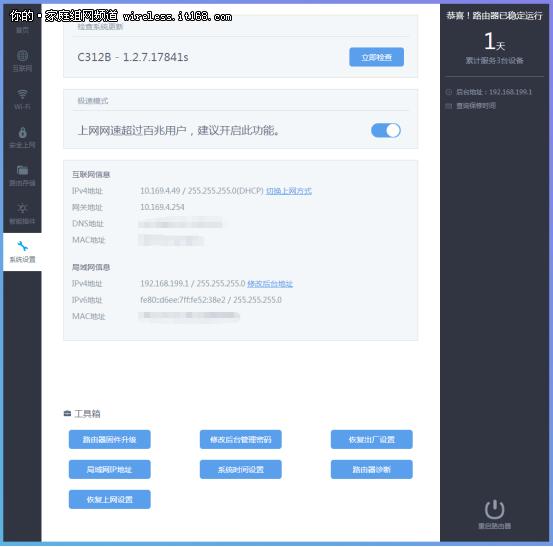Click the 工具箱 heading label

click(87, 413)
